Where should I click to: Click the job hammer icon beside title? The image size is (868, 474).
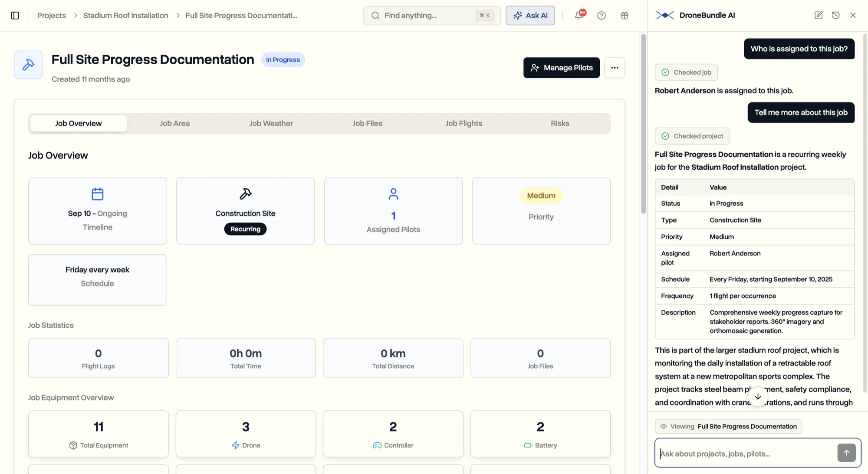tap(28, 65)
